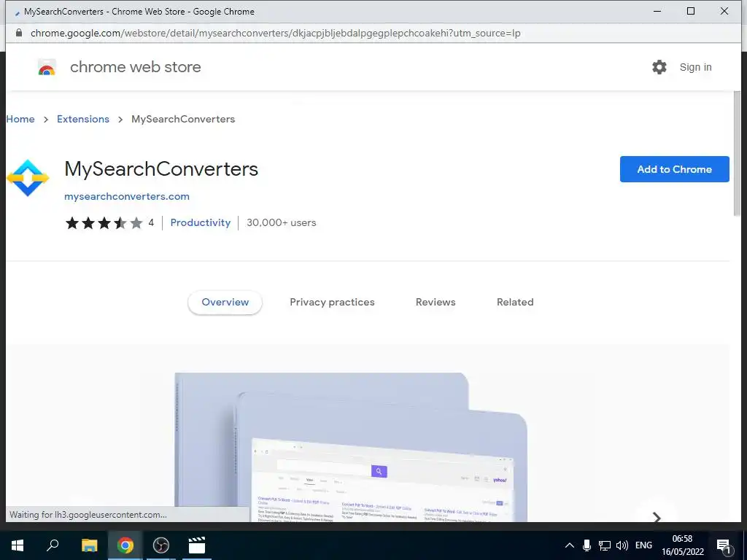Open the notification center icon
Image resolution: width=747 pixels, height=560 pixels.
[724, 546]
